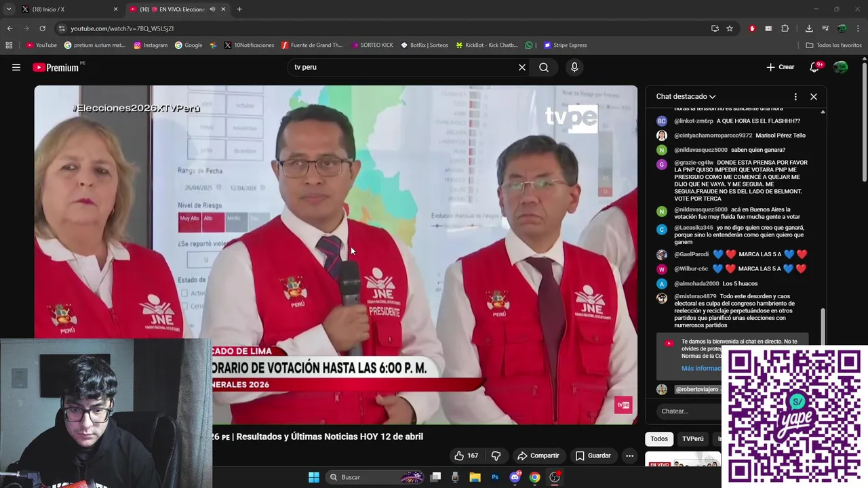This screenshot has width=868, height=488.
Task: Open the Instagram bookmark
Action: click(x=151, y=45)
